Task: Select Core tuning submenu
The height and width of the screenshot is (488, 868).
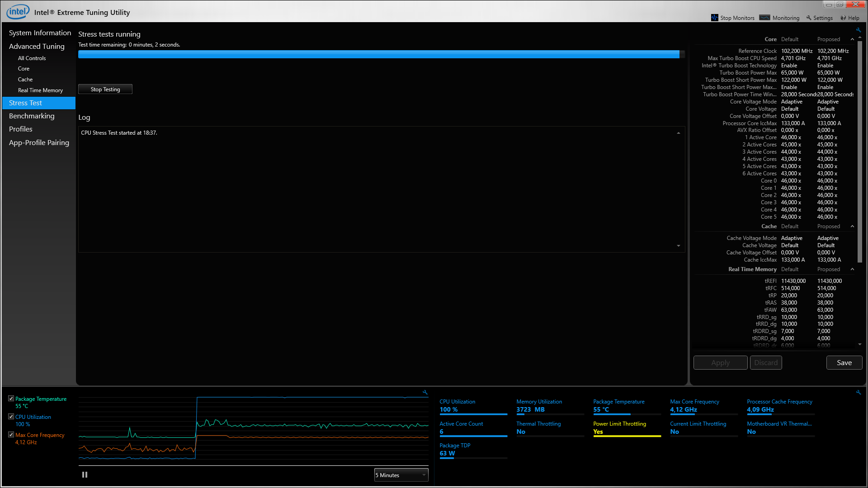Action: [24, 69]
